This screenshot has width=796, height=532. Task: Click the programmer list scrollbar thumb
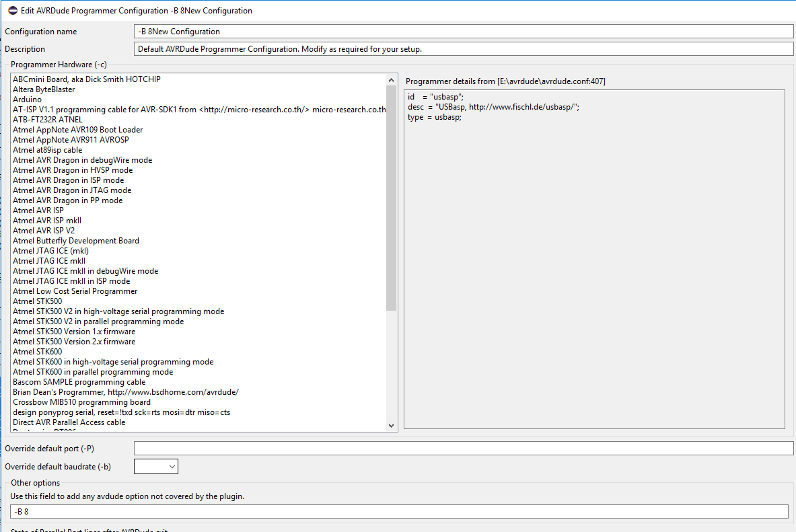391,198
